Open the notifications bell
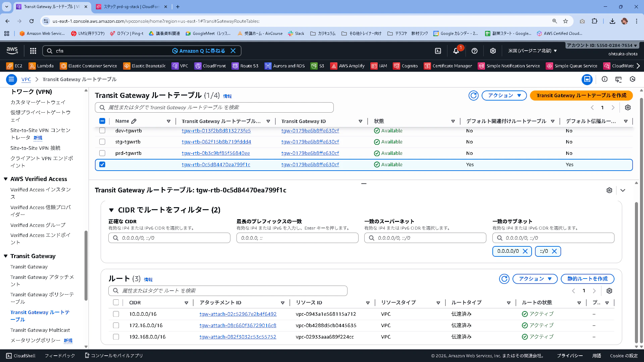This screenshot has height=362, width=644. 456,51
